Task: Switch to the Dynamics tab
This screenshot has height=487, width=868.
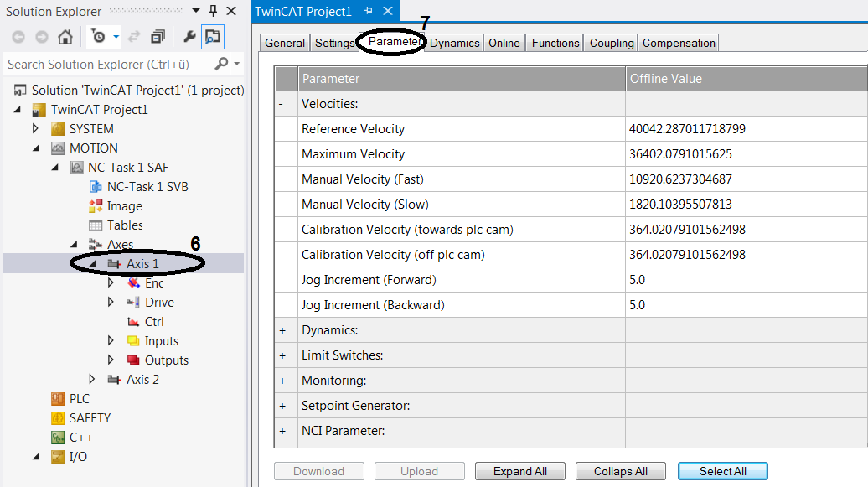Action: [x=454, y=44]
